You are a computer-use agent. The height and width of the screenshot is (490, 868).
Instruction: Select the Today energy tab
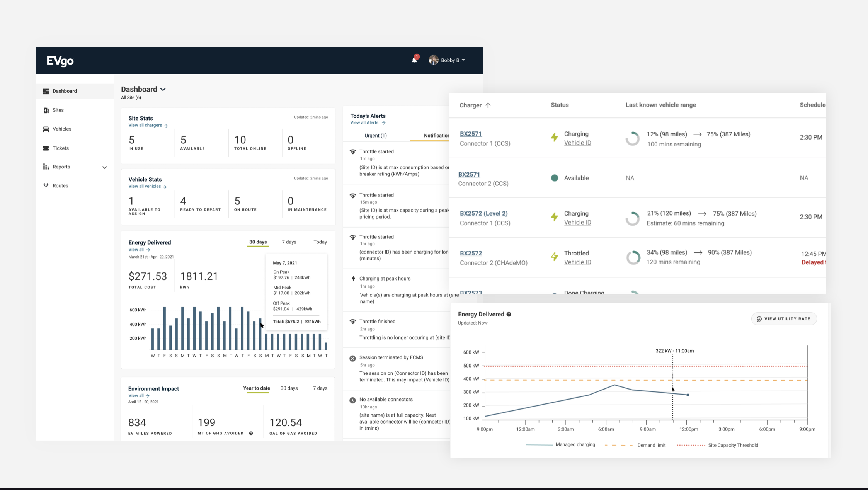[320, 242]
